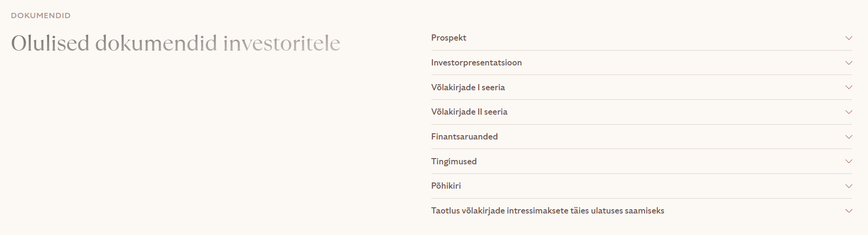Click chevron icon for Võlakirjade I seeria
This screenshot has width=868, height=235.
[848, 87]
